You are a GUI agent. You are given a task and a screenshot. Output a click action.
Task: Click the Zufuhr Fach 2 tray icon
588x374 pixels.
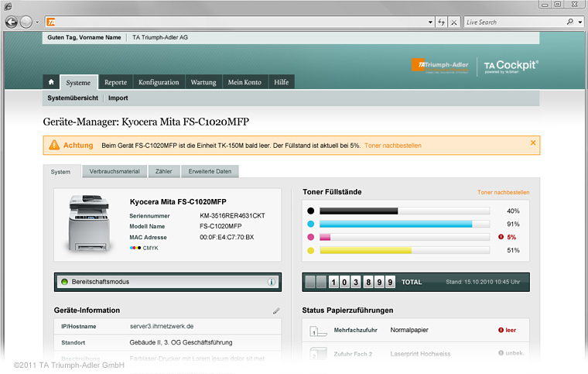tap(318, 354)
